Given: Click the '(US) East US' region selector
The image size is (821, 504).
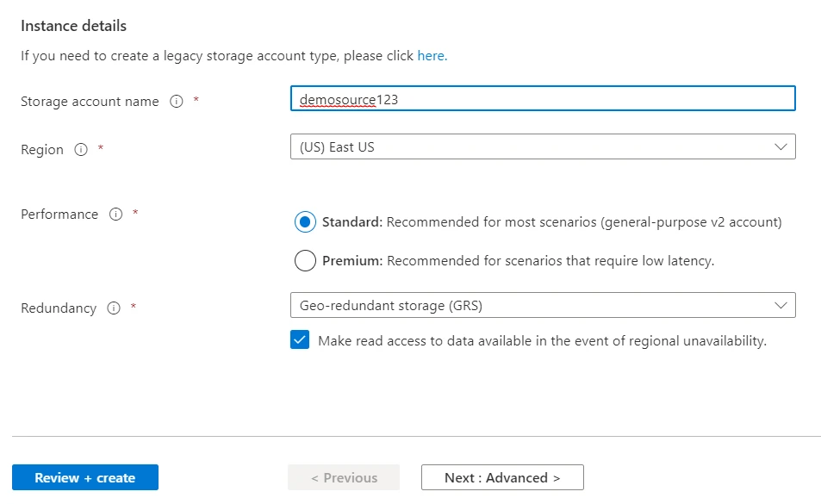Looking at the screenshot, I should (543, 146).
